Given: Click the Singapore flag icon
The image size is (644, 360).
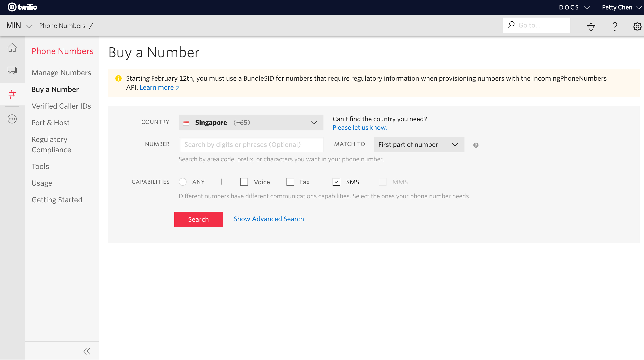Looking at the screenshot, I should pyautogui.click(x=186, y=123).
